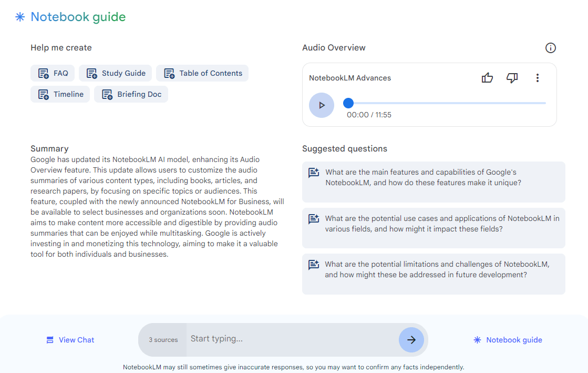Click the asterisk icon next to Notebook guide heading
588x373 pixels.
click(20, 17)
